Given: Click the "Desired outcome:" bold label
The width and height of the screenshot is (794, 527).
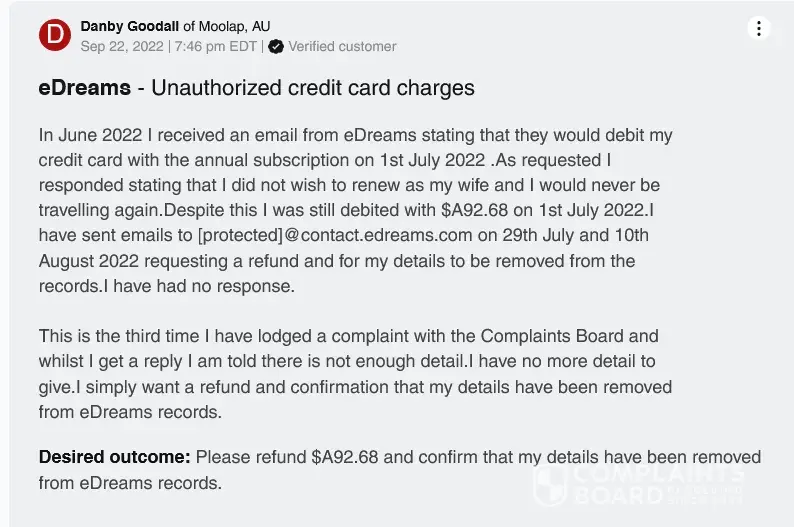Looking at the screenshot, I should [x=114, y=457].
